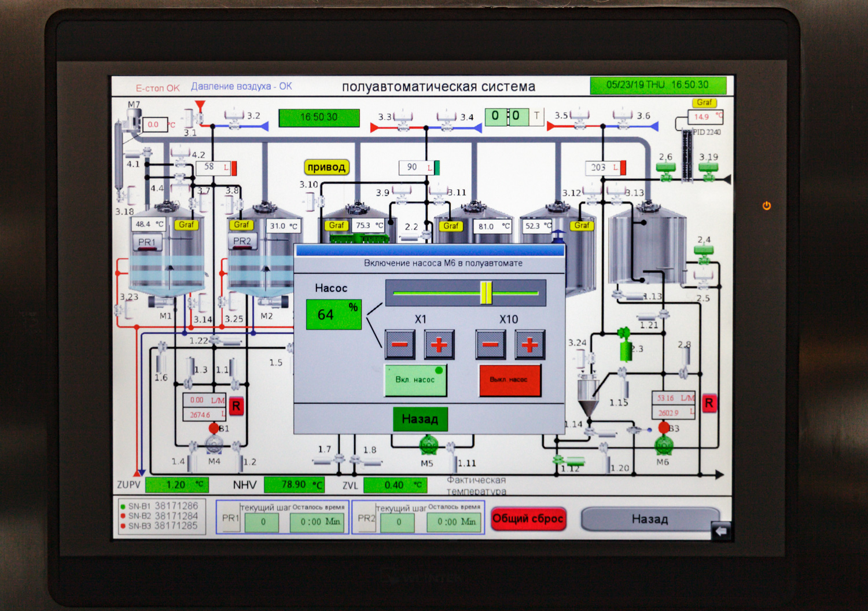Decrease pump speed with X10 minus button
This screenshot has width=868, height=611.
coord(490,344)
